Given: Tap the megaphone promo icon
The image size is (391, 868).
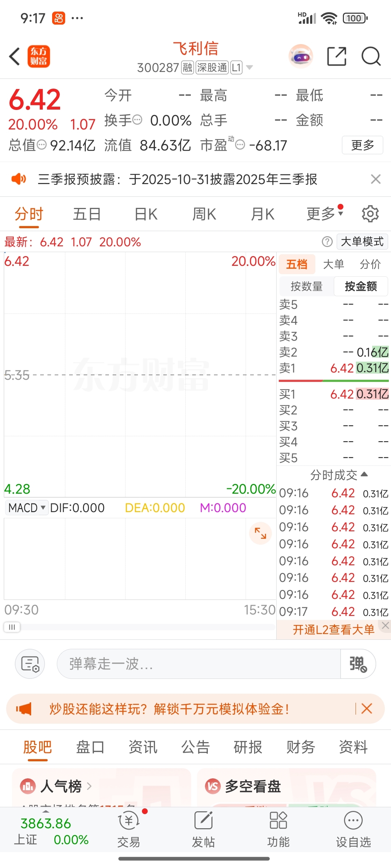Looking at the screenshot, I should coord(24,709).
